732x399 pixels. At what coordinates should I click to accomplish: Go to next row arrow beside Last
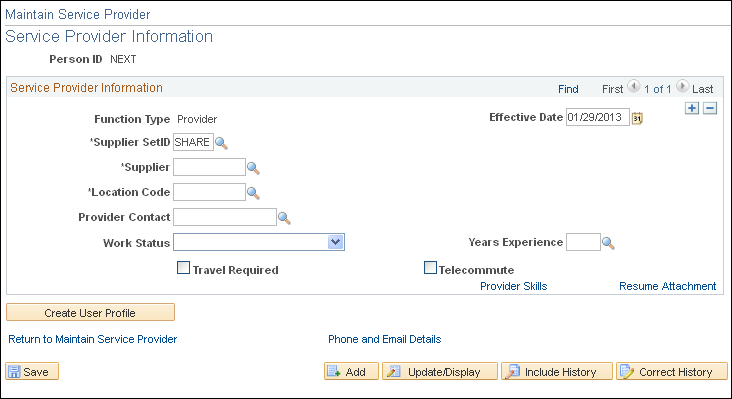(x=682, y=86)
